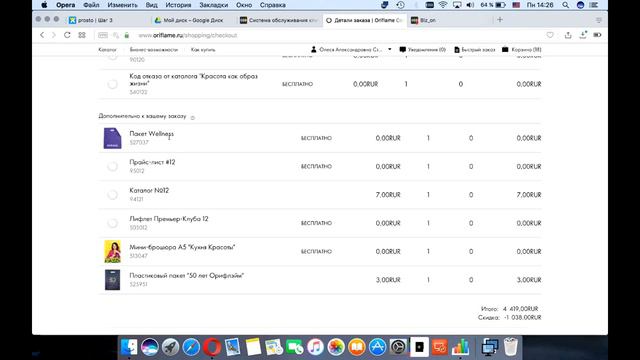Go forward with the browser forward arrow
Screen dimensions: 640x360
click(53, 35)
